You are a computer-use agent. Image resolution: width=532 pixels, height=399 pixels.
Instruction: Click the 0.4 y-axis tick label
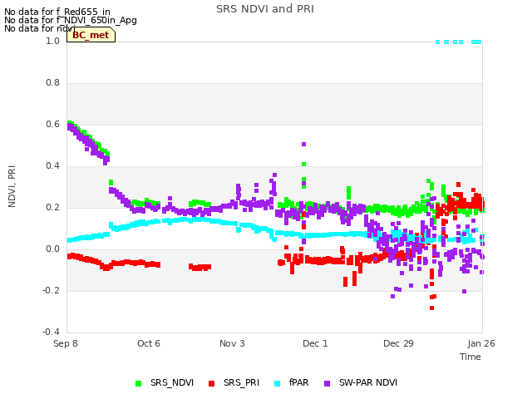52,166
